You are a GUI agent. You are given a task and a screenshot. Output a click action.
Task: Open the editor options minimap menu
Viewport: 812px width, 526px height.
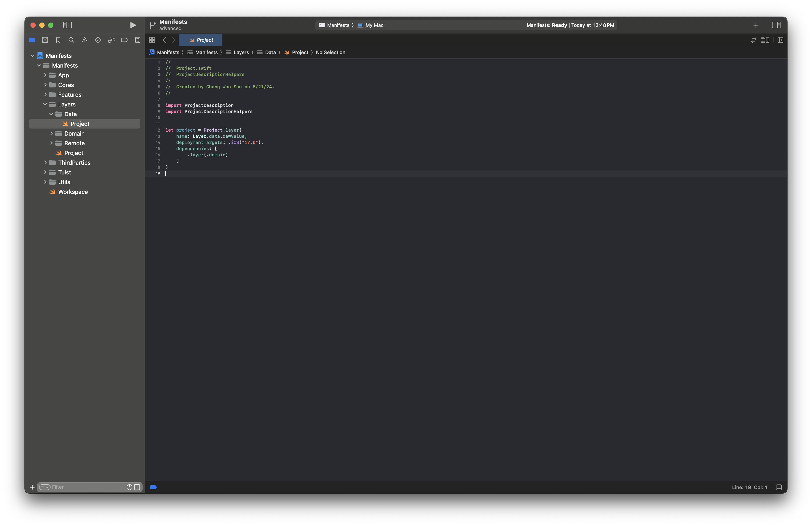(765, 40)
